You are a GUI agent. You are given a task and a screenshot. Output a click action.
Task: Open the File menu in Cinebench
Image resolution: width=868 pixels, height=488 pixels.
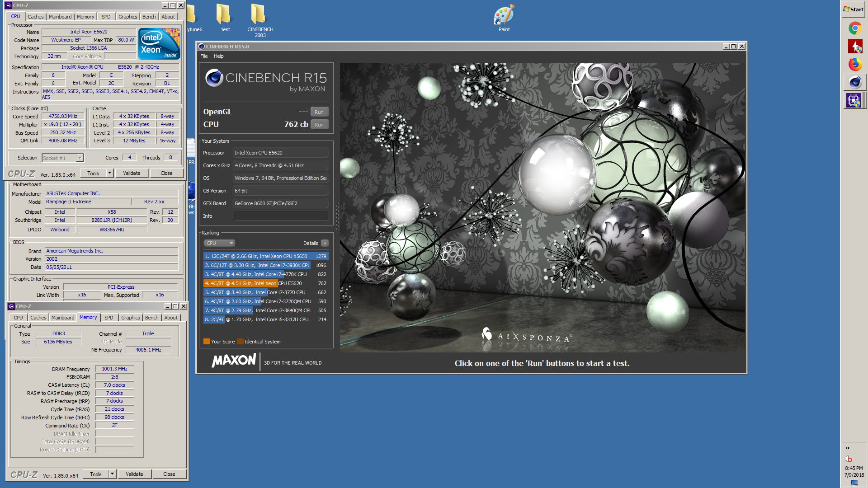coord(204,56)
